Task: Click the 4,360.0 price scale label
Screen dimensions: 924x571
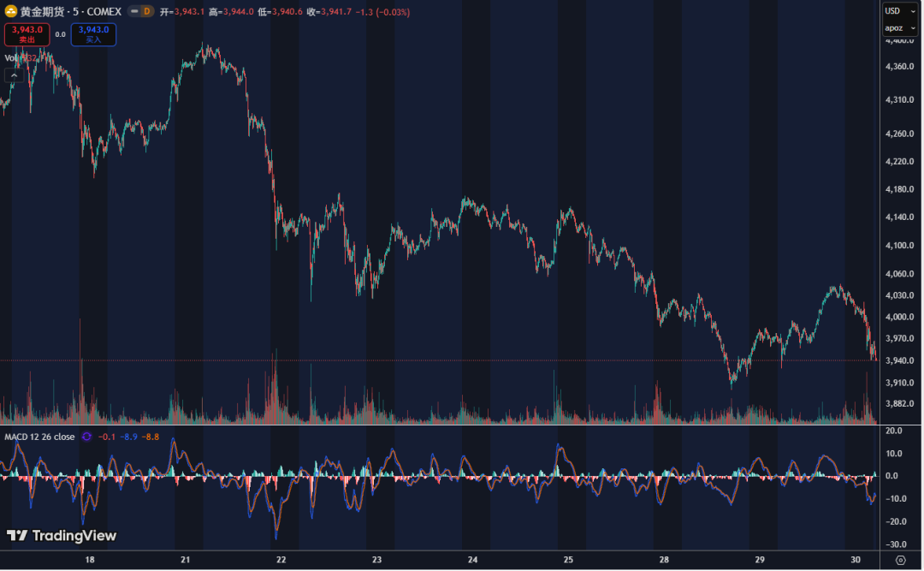Action: (899, 67)
